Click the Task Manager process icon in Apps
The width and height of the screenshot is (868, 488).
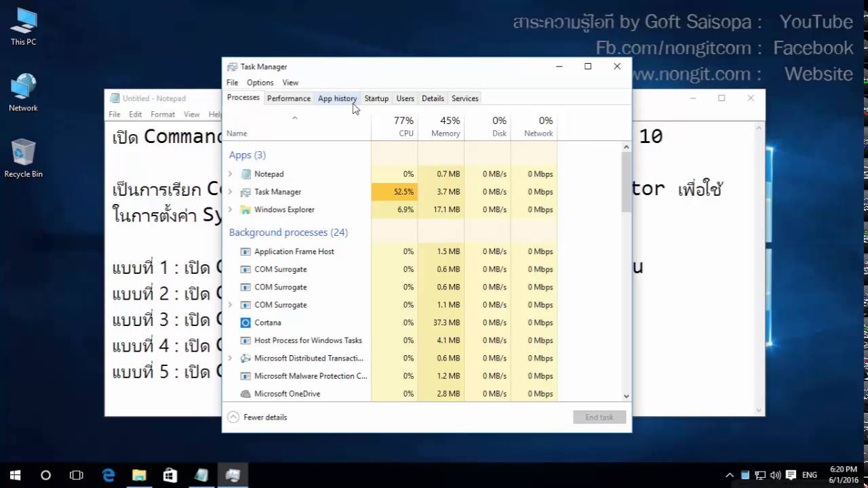point(245,192)
